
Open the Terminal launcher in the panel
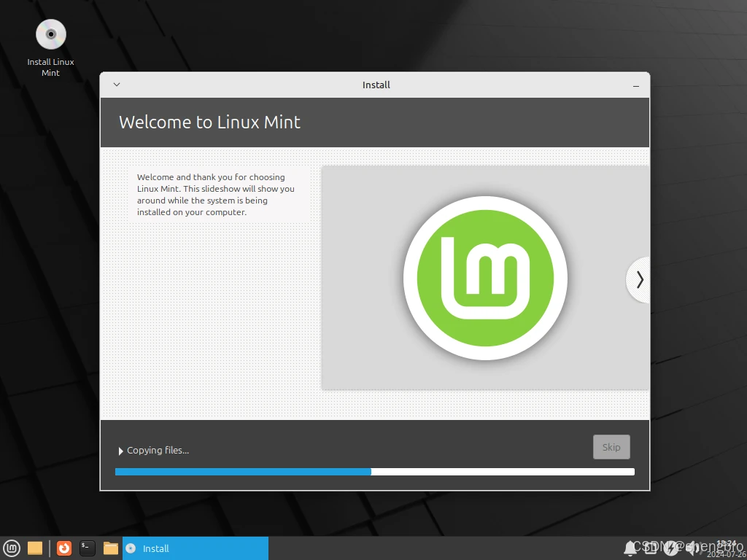[88, 548]
